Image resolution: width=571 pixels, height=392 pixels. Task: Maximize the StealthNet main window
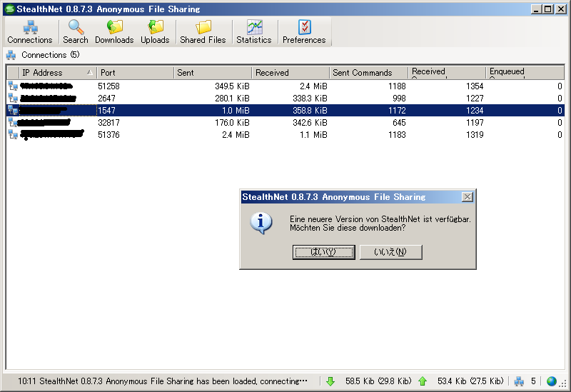[547, 9]
